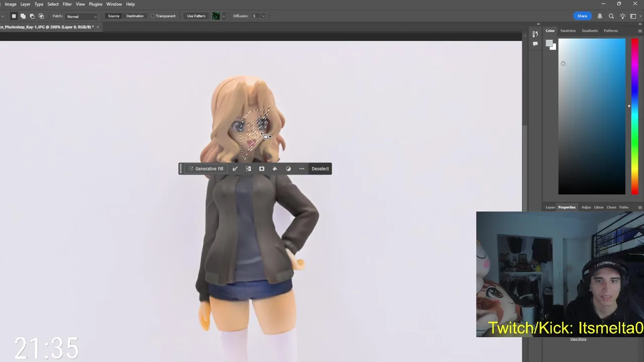
Task: Click the invert selection icon in taskbar
Action: tap(248, 169)
